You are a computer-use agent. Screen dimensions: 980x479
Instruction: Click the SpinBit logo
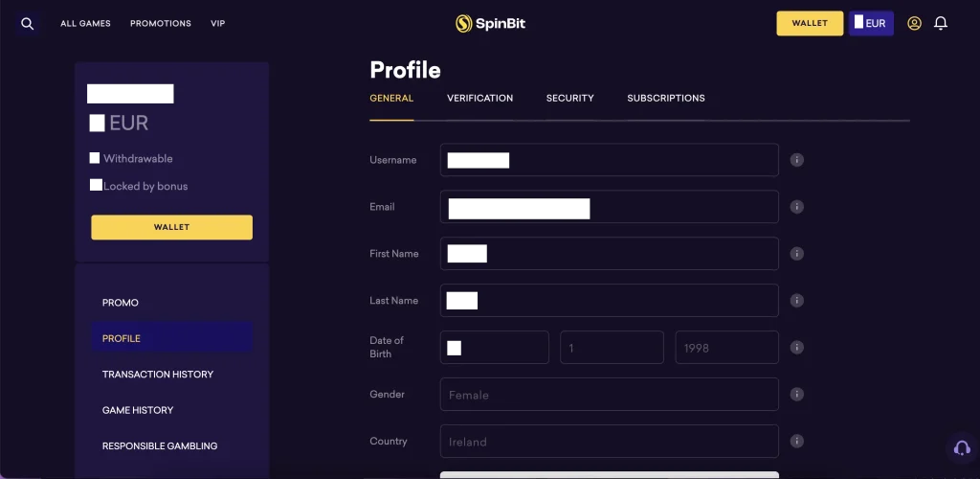coord(490,24)
